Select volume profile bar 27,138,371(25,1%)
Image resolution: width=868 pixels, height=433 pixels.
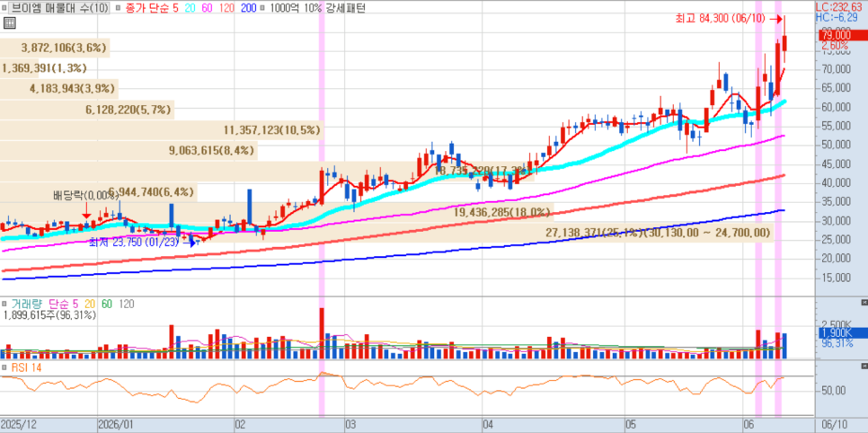click(386, 233)
